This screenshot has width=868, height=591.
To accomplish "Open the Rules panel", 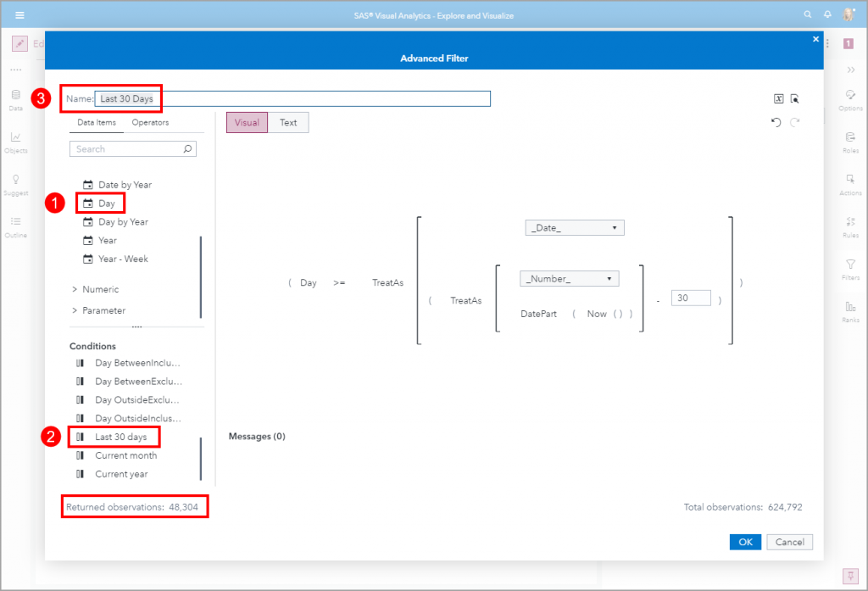I will click(x=852, y=225).
